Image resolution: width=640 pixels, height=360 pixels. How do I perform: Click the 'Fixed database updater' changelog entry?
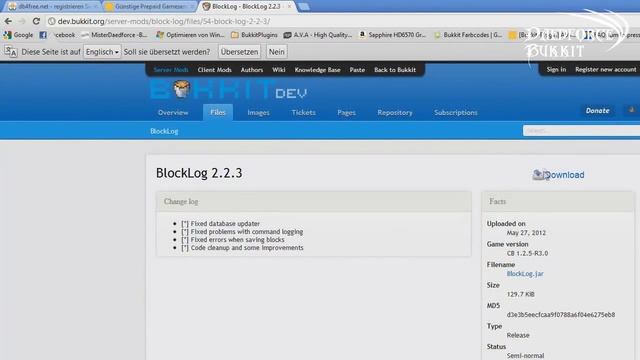220,224
